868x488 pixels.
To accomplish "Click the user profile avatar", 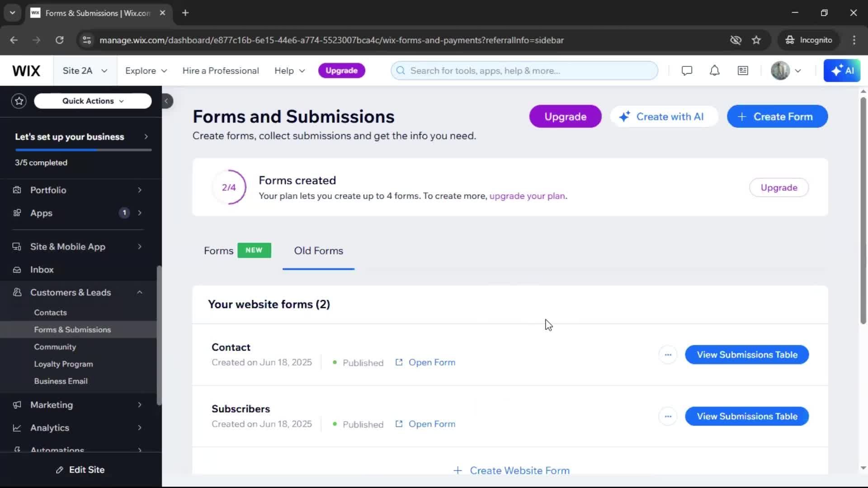I will pos(780,70).
